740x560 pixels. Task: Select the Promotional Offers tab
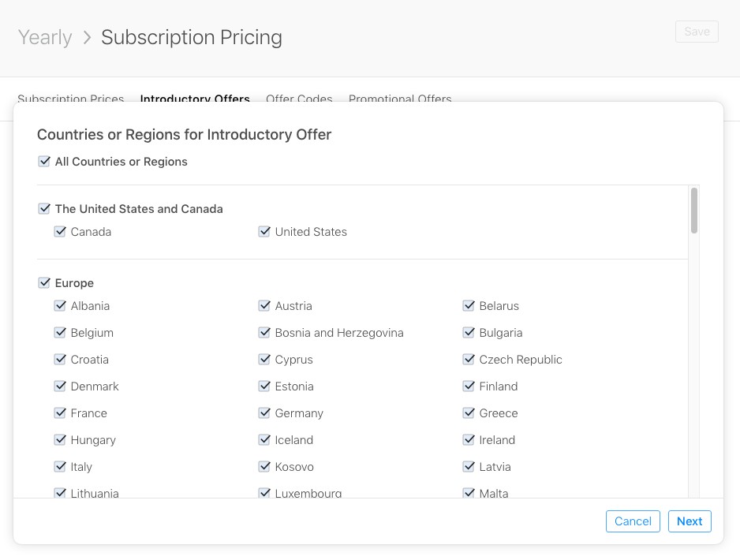(400, 99)
